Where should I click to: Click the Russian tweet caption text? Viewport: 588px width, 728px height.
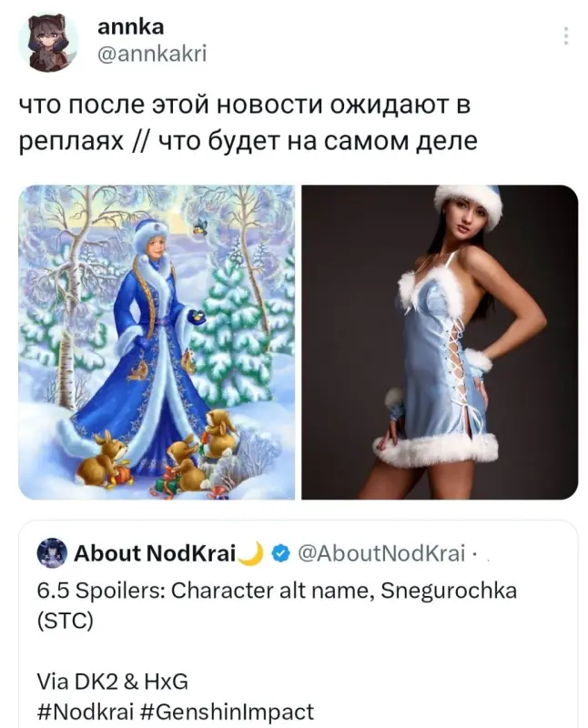[248, 123]
